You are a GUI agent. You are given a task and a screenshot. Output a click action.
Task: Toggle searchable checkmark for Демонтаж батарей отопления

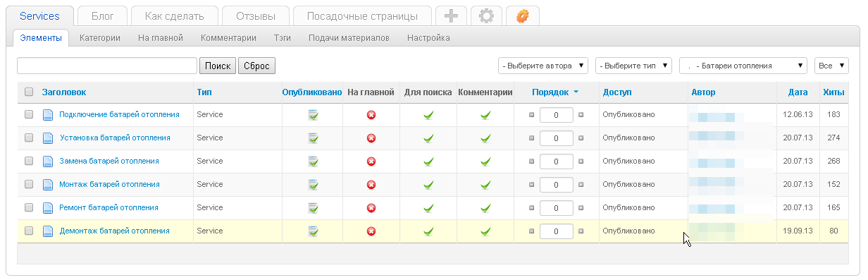(x=428, y=231)
